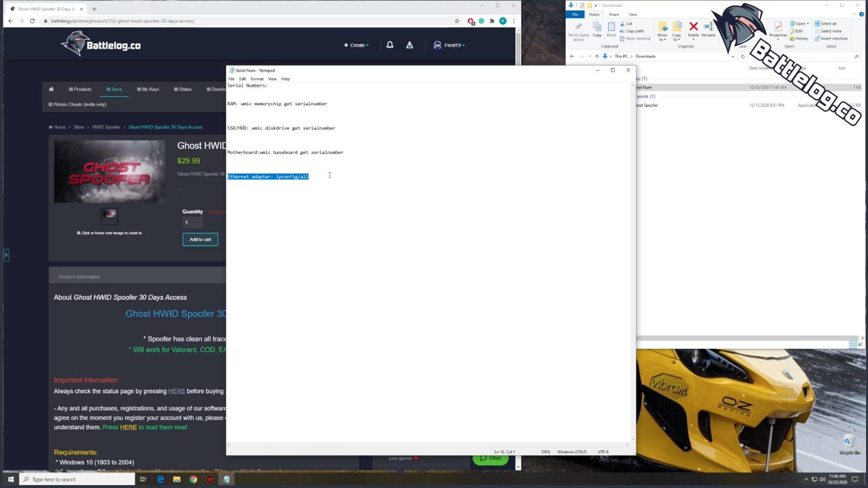The image size is (868, 488).
Task: Open Chrome from the Windows taskbar
Action: tap(193, 479)
